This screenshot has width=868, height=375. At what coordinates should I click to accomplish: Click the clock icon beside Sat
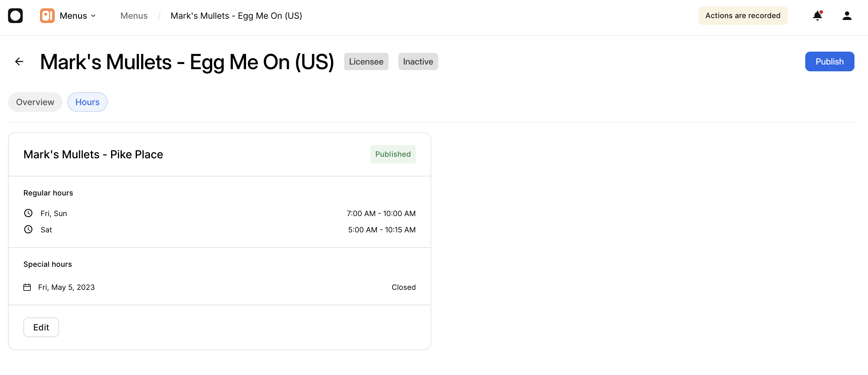click(28, 230)
